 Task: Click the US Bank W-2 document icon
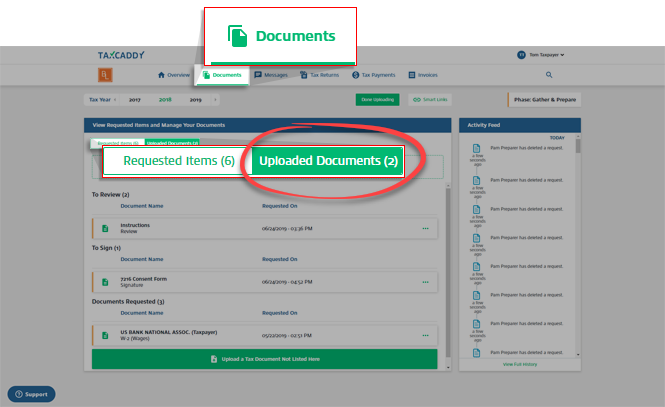tap(105, 335)
